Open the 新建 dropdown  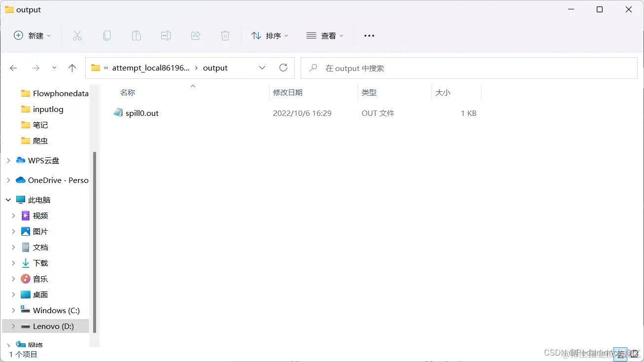[x=32, y=35]
